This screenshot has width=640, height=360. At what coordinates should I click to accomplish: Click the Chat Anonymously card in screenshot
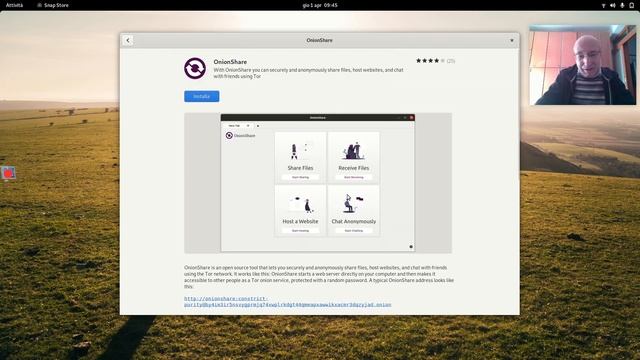pyautogui.click(x=353, y=211)
